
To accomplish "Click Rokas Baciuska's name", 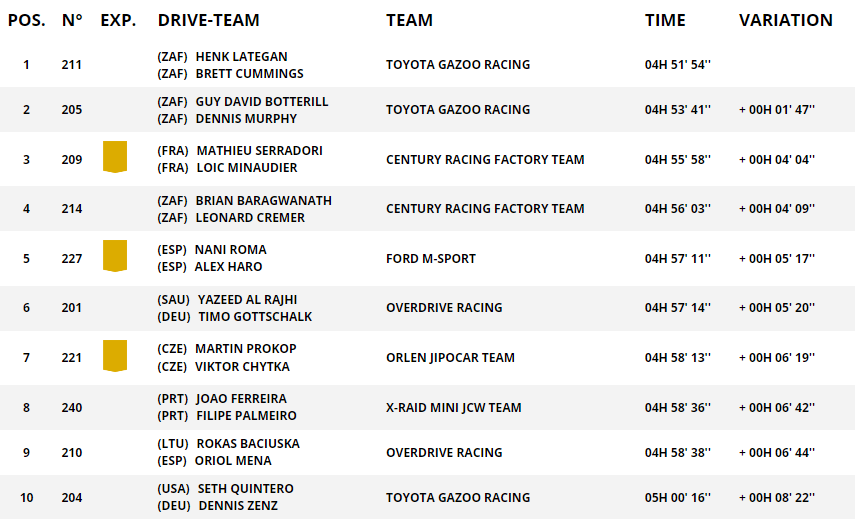I will point(248,444).
